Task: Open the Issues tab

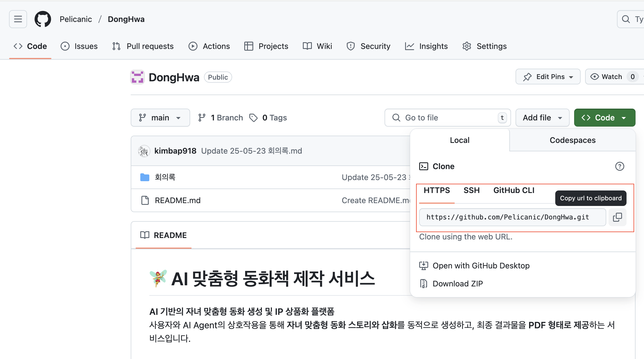Action: click(x=79, y=46)
